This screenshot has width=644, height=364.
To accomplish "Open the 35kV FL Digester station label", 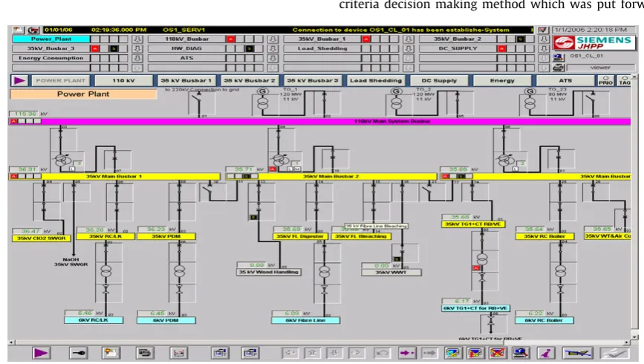I will point(300,236).
